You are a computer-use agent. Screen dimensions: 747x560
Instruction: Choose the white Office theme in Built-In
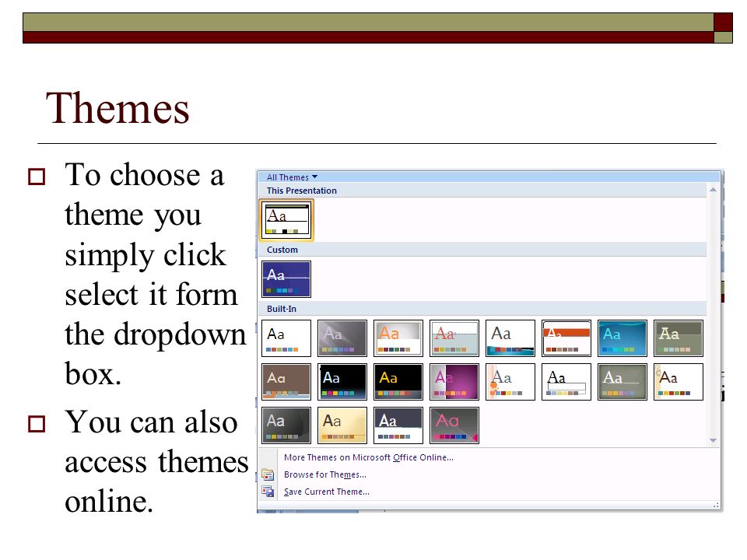tap(286, 338)
